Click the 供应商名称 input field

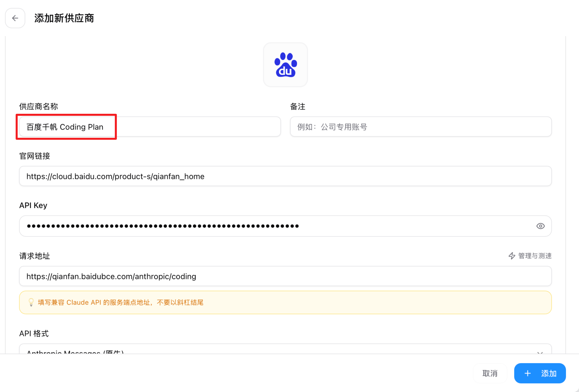pyautogui.click(x=150, y=127)
